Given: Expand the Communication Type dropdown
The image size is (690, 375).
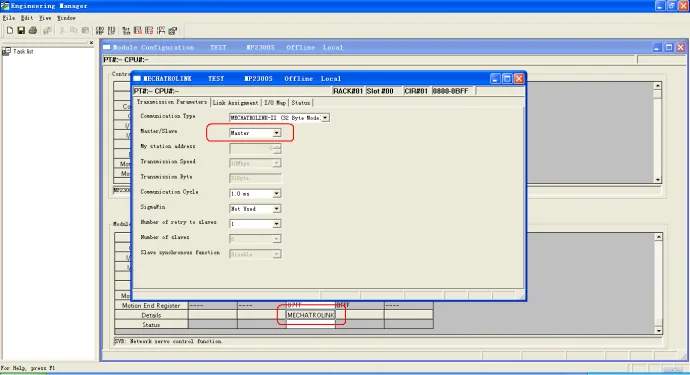Looking at the screenshot, I should click(x=325, y=118).
